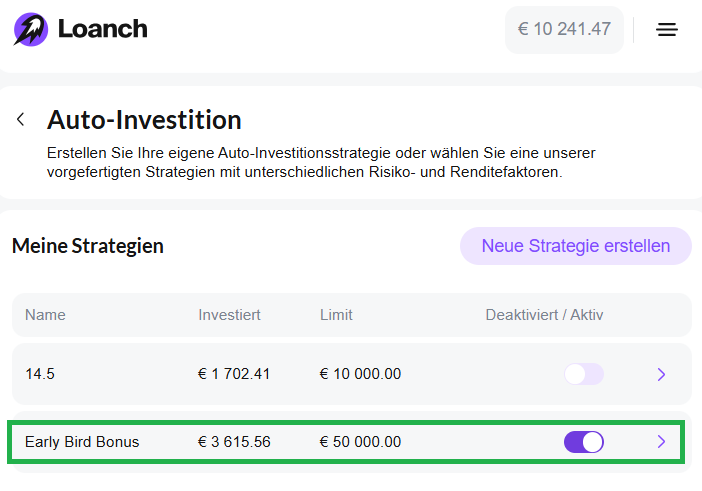Viewport: 702px width, 491px height.
Task: Click the Limit column header
Action: coord(336,315)
